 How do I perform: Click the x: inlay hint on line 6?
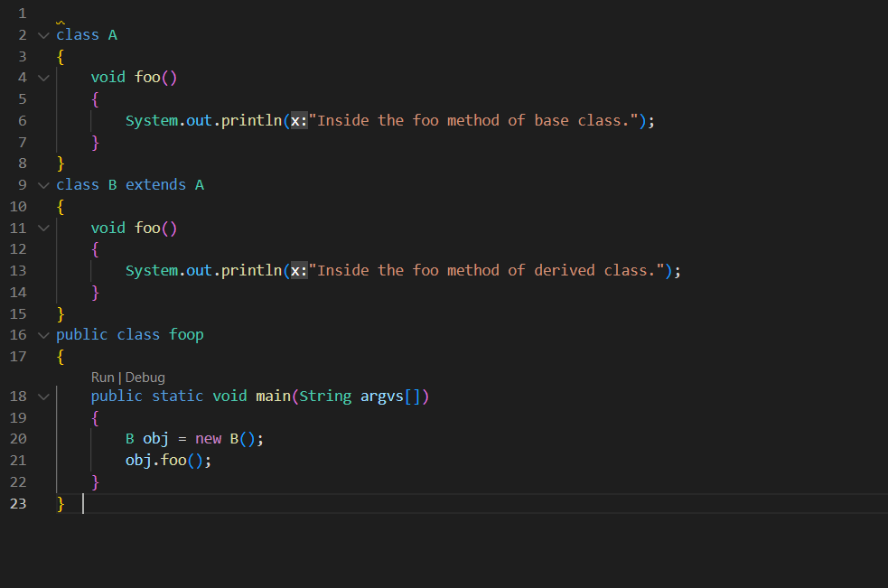click(297, 119)
